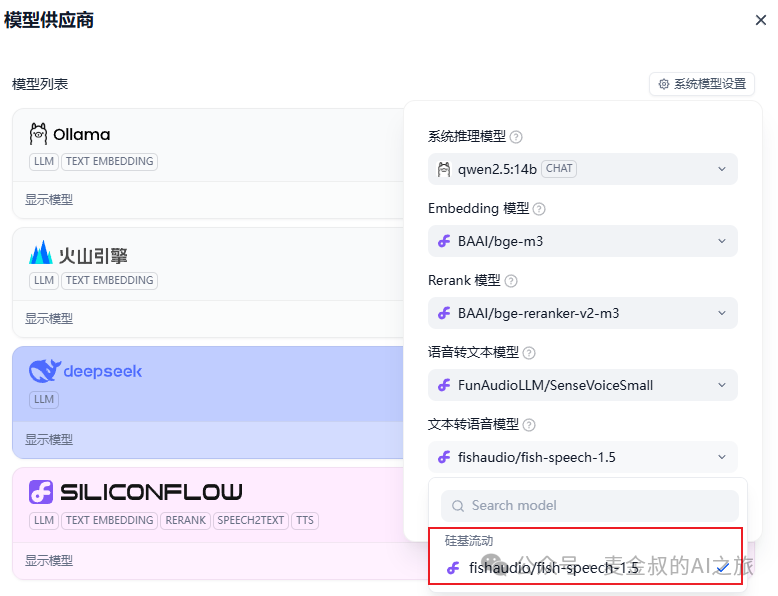Click the TTS tag on SiliconFlow card
Viewport: 778px width, 596px height.
click(305, 521)
